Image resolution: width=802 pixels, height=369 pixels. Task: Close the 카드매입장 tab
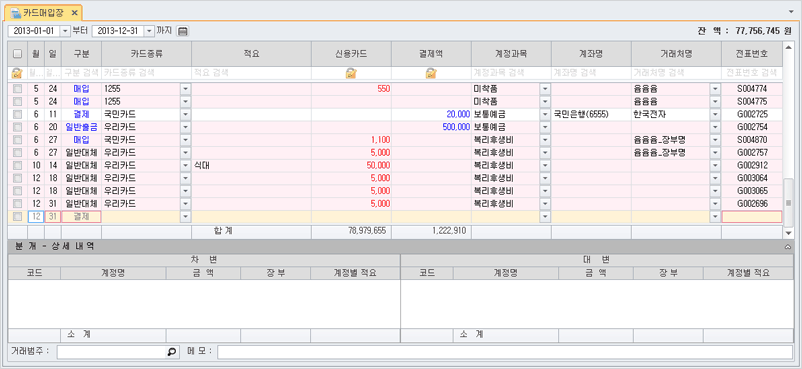click(x=74, y=13)
